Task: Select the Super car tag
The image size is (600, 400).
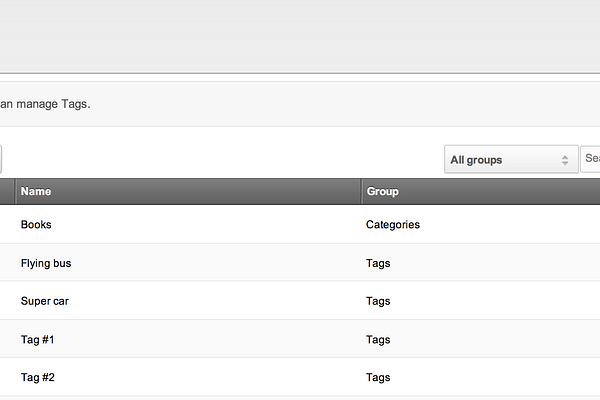Action: point(45,301)
